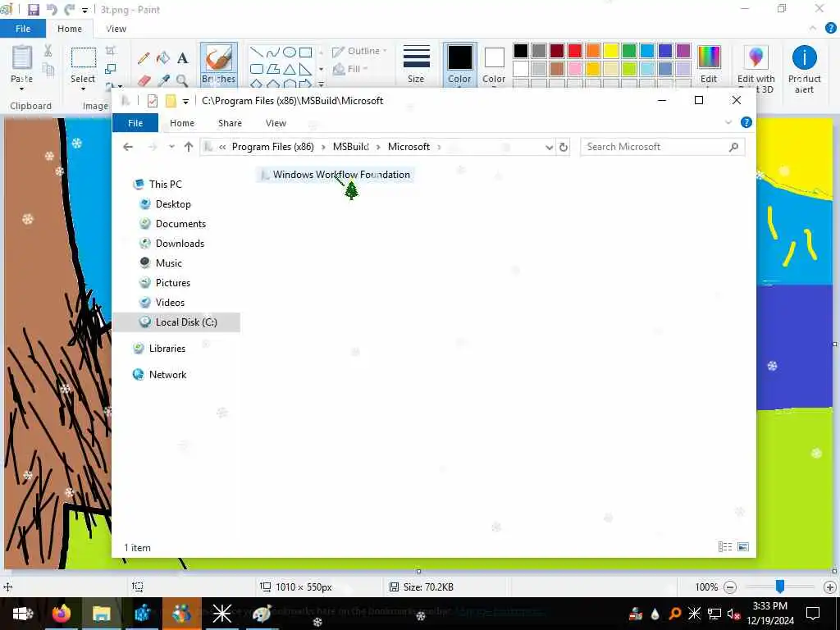Select the Triangle shape
Screen dimensions: 840x630
tap(290, 69)
